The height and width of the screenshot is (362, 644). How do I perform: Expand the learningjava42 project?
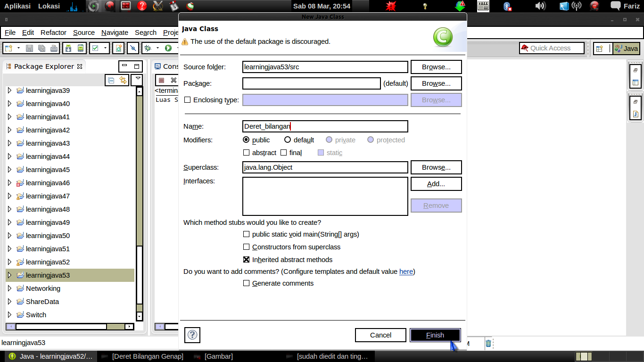tap(9, 130)
